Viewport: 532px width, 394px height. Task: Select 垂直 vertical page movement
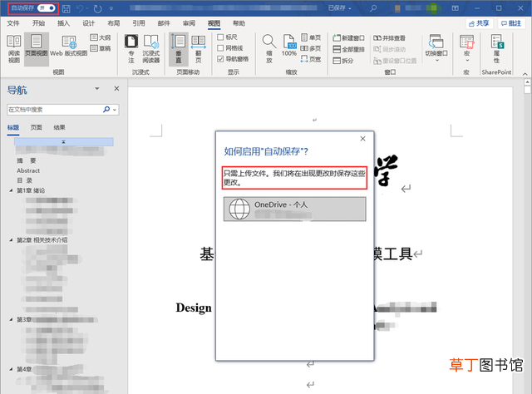(x=179, y=49)
